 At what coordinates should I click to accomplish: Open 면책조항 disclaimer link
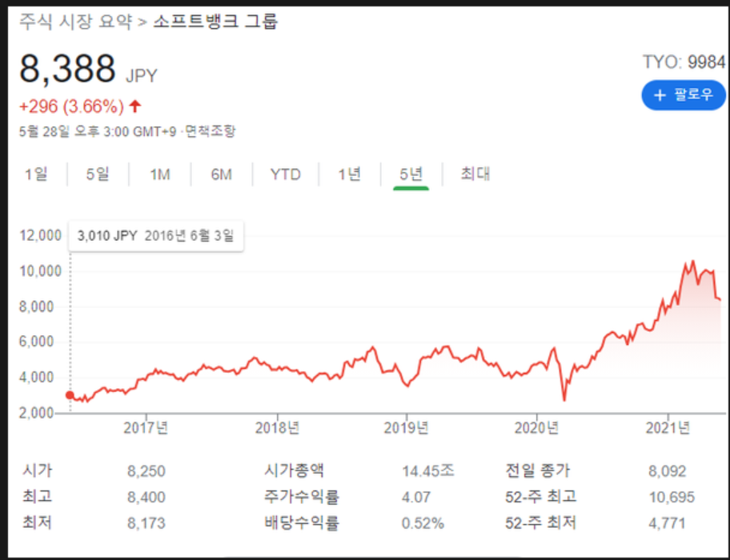coord(211,131)
